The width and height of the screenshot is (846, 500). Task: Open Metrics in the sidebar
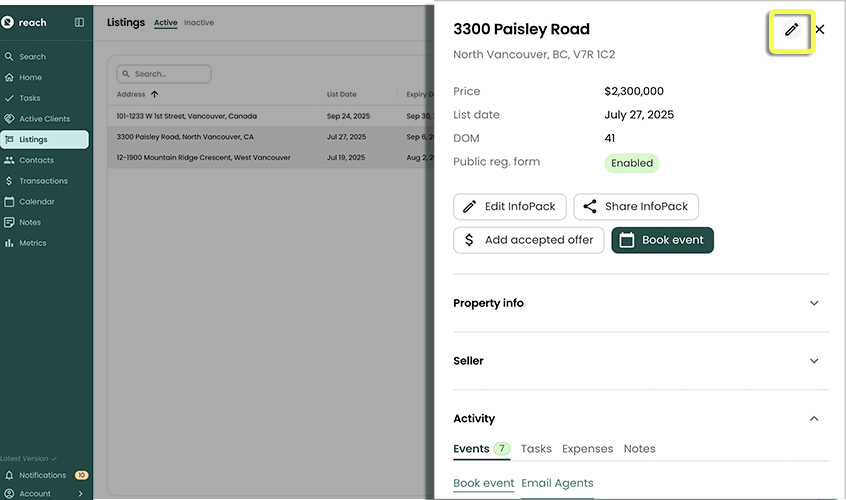pyautogui.click(x=32, y=243)
